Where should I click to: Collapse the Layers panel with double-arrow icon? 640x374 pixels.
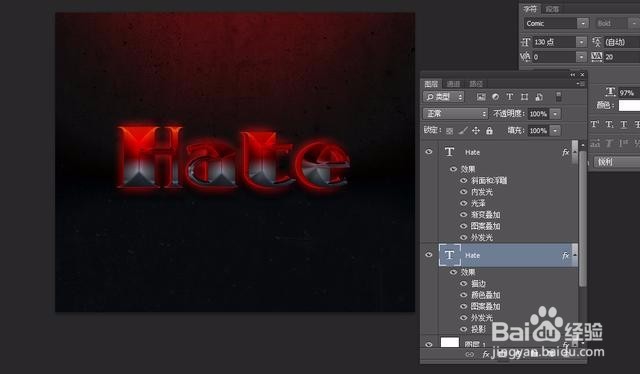pos(573,75)
